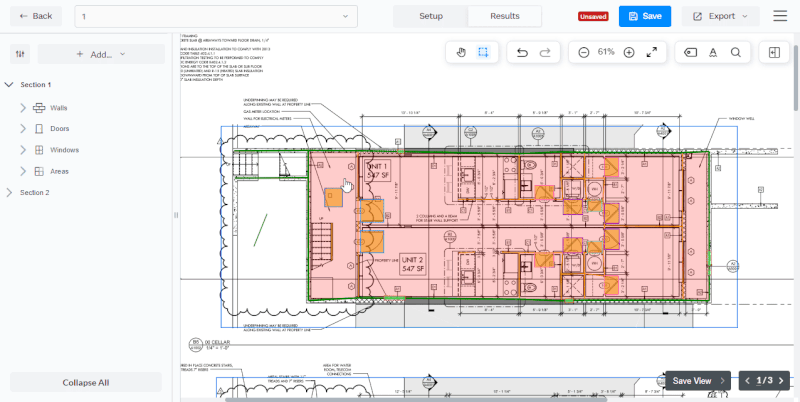Expand Section 2 in the sidebar
Image resolution: width=800 pixels, height=402 pixels.
coord(9,192)
